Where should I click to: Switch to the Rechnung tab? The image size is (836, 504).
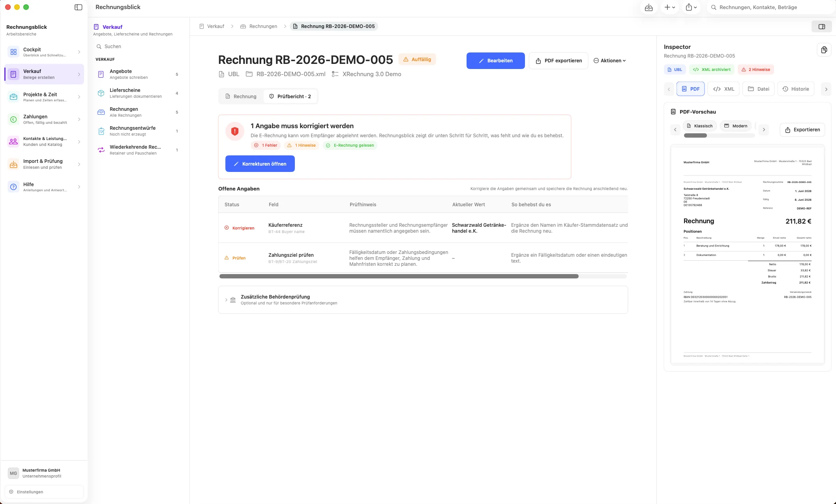point(241,96)
